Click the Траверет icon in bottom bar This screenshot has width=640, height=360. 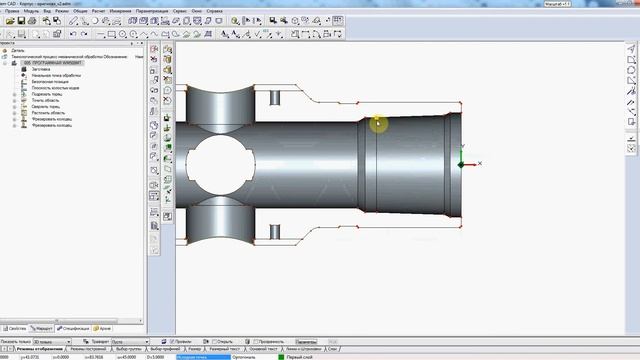[86, 342]
